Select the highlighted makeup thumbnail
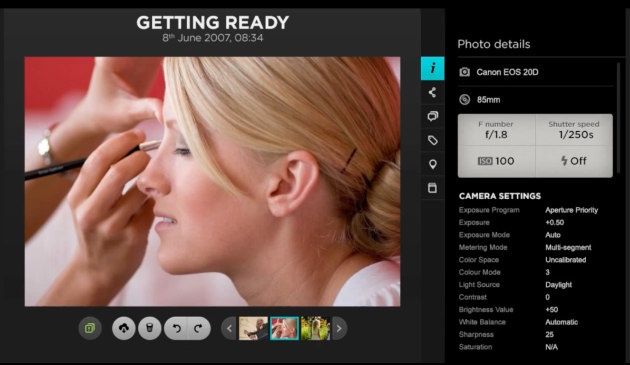 [x=284, y=328]
